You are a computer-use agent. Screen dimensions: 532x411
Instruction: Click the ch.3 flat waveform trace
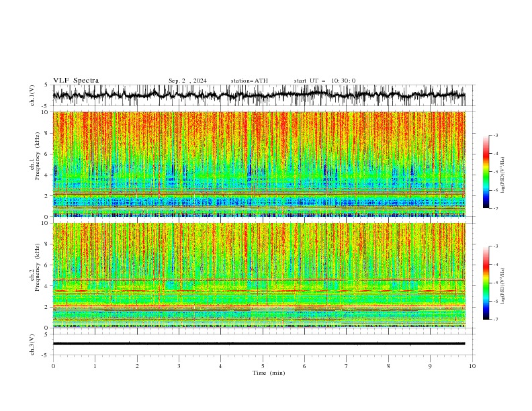pyautogui.click(x=259, y=344)
